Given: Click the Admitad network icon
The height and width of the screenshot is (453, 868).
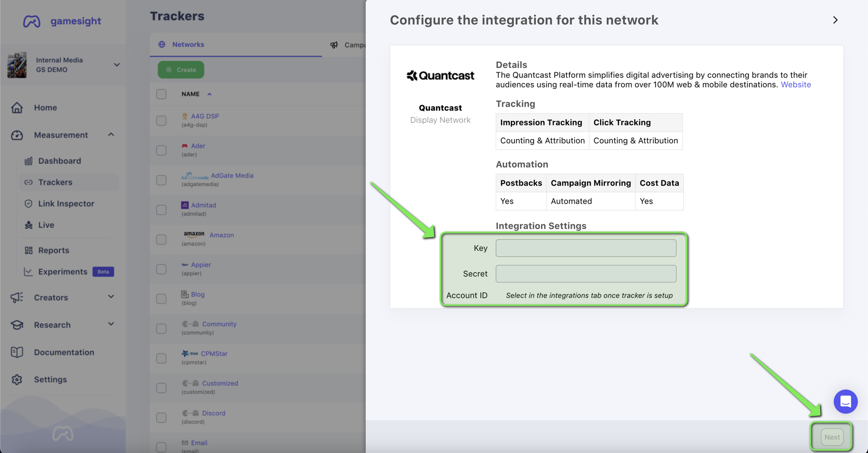Looking at the screenshot, I should (x=185, y=205).
